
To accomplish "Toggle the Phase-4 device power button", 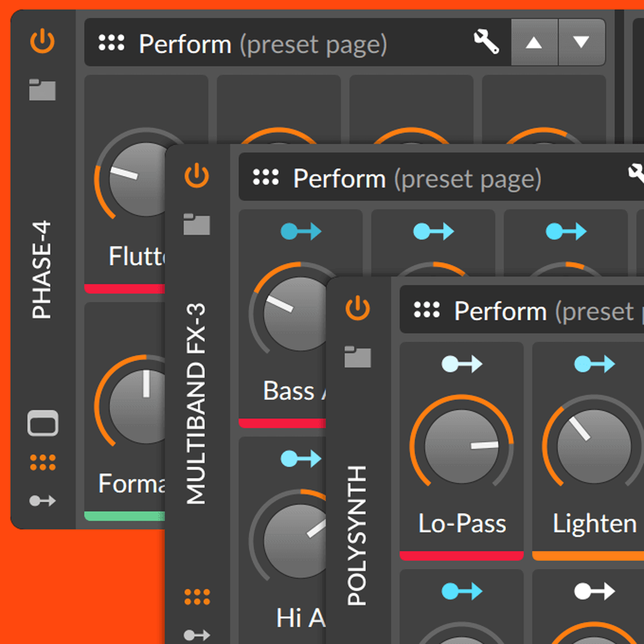I will pyautogui.click(x=43, y=41).
